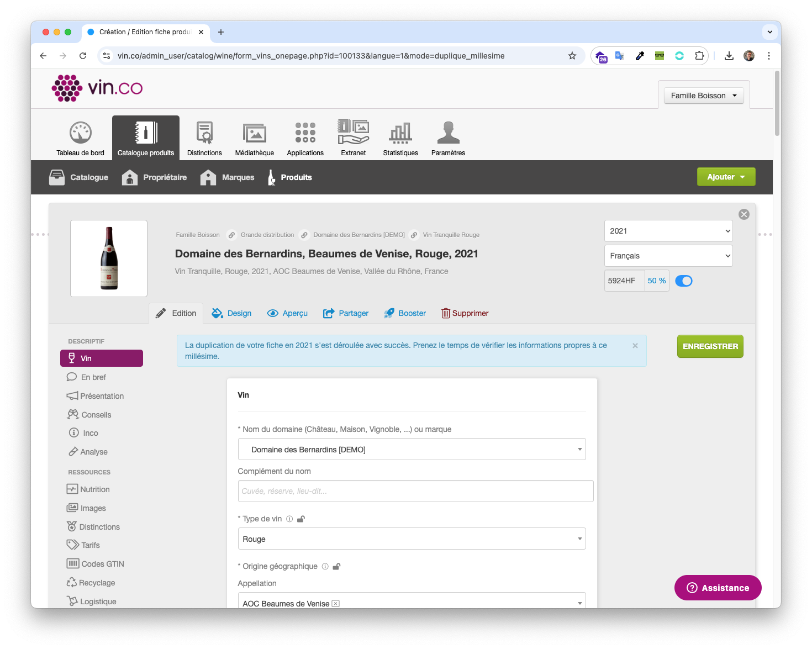Click the Distinctions ribbon icon in top navigation
Viewport: 812px width, 649px height.
[204, 133]
